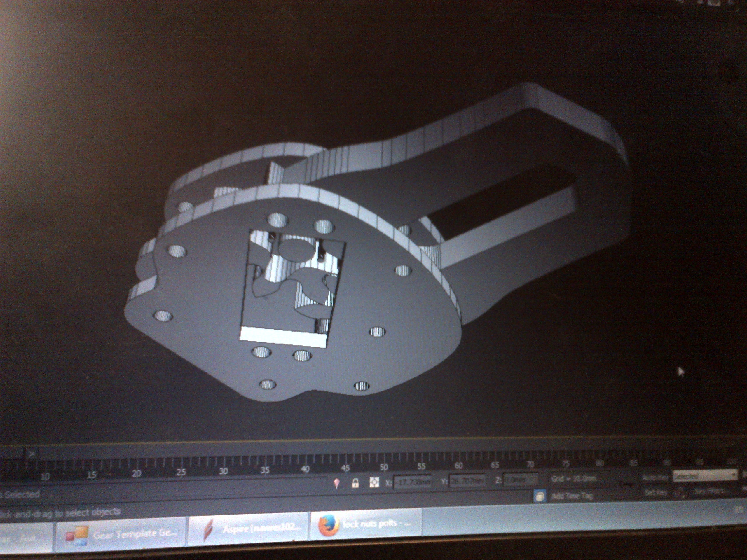Toggle Absolute/Offset transform type-in mode icon
This screenshot has width=747, height=560.
374,482
